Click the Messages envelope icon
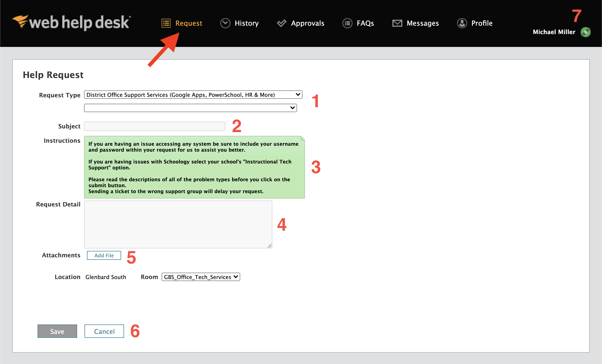602x364 pixels. tap(397, 23)
